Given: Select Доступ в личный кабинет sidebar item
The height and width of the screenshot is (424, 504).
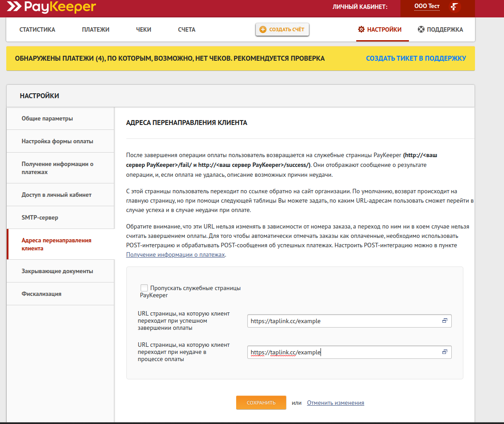Looking at the screenshot, I should (x=60, y=195).
